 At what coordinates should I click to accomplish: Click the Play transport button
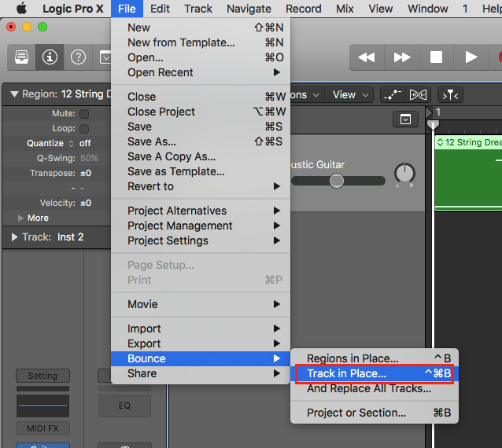click(x=471, y=57)
